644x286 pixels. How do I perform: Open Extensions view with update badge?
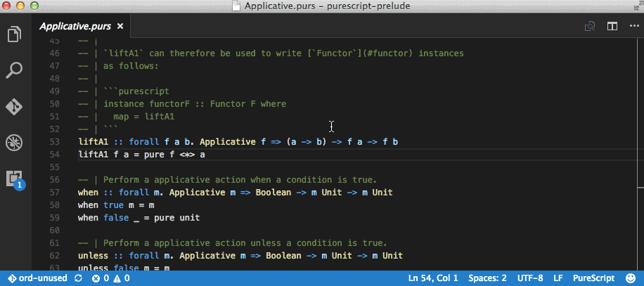pos(14,179)
